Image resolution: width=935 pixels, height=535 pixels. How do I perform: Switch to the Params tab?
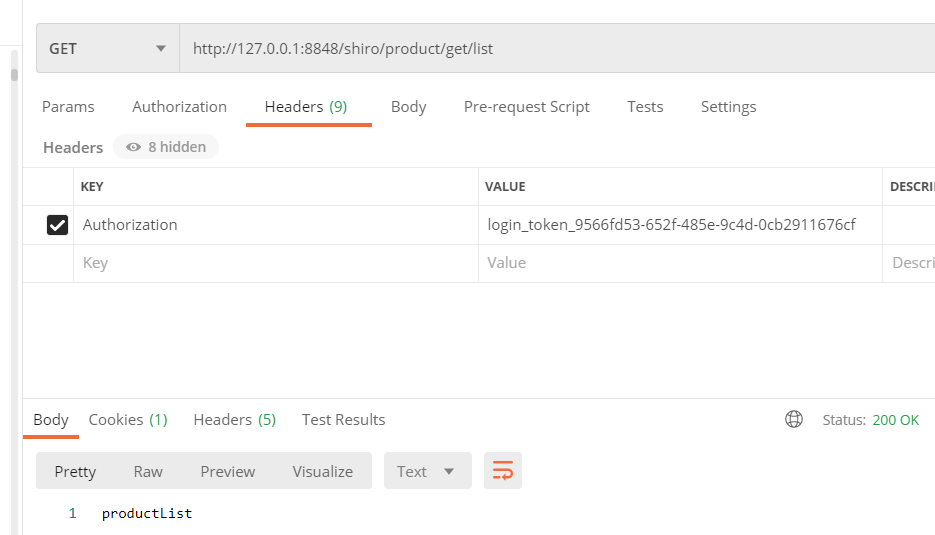pyautogui.click(x=68, y=107)
